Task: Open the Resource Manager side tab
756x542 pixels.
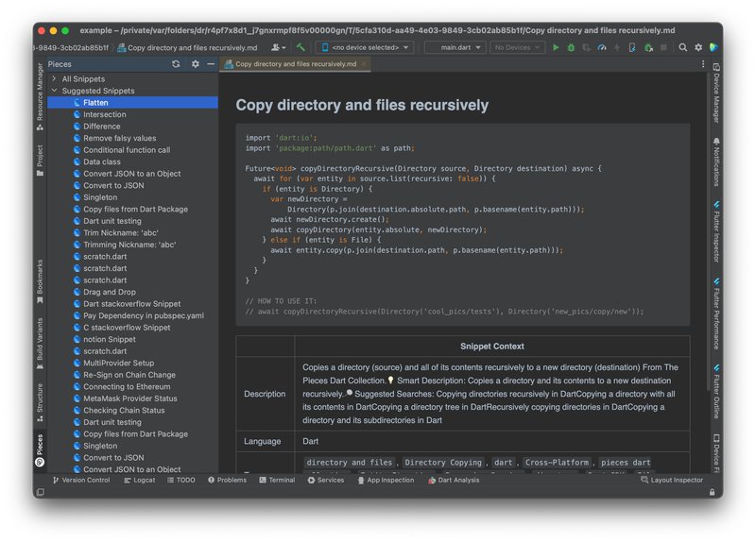Action: coord(40,97)
